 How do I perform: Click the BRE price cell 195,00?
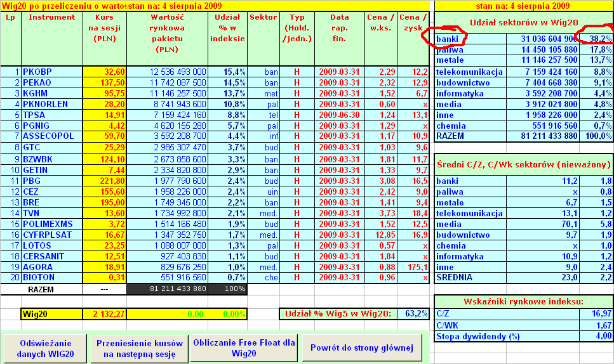point(105,202)
